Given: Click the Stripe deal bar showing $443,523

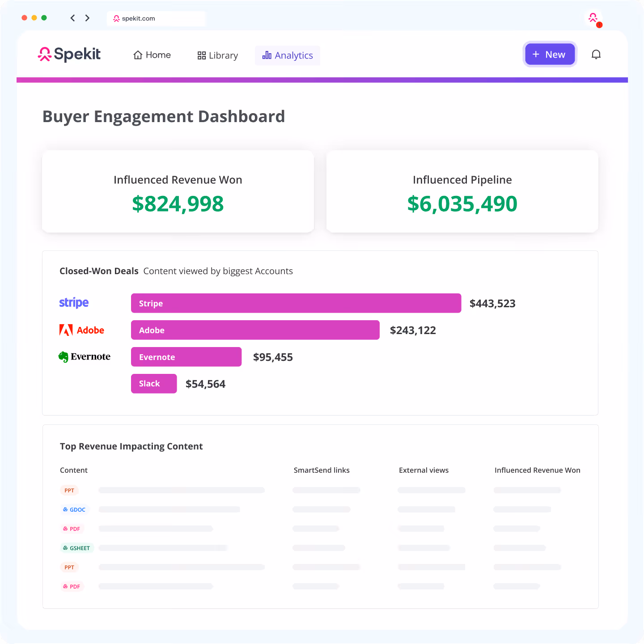Looking at the screenshot, I should coord(296,303).
